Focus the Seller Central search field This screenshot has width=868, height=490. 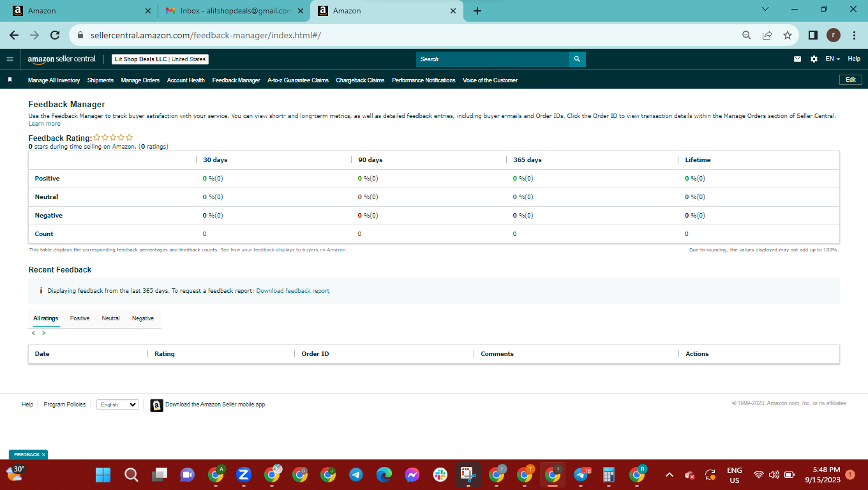[493, 59]
